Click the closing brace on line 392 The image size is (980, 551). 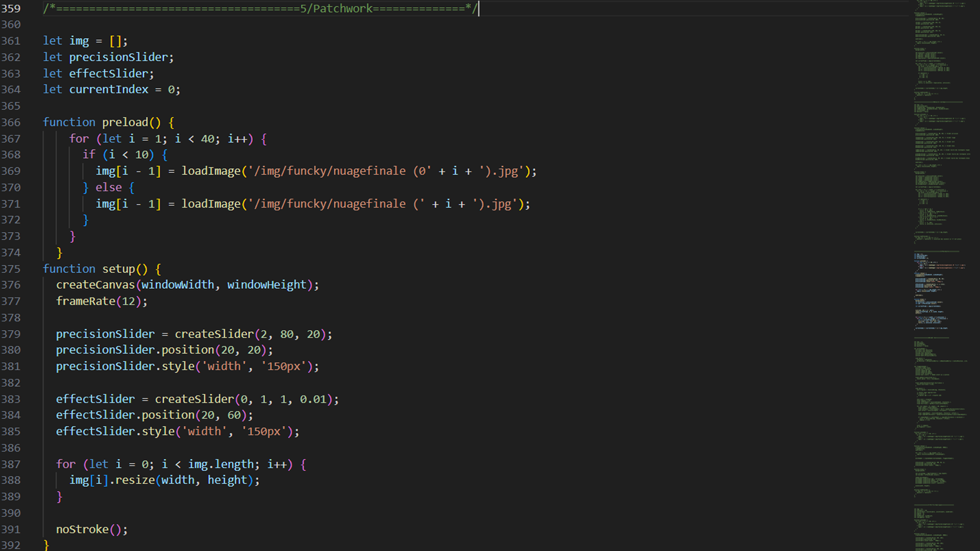tap(46, 545)
